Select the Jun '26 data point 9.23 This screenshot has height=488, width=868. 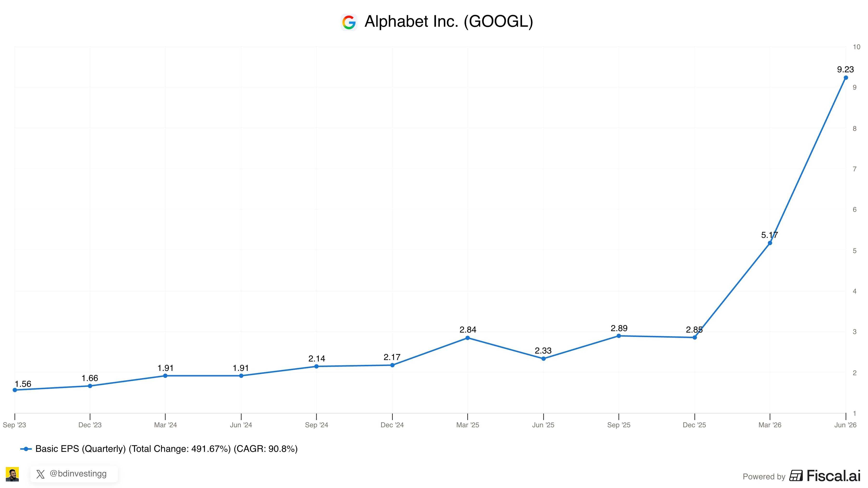click(845, 78)
